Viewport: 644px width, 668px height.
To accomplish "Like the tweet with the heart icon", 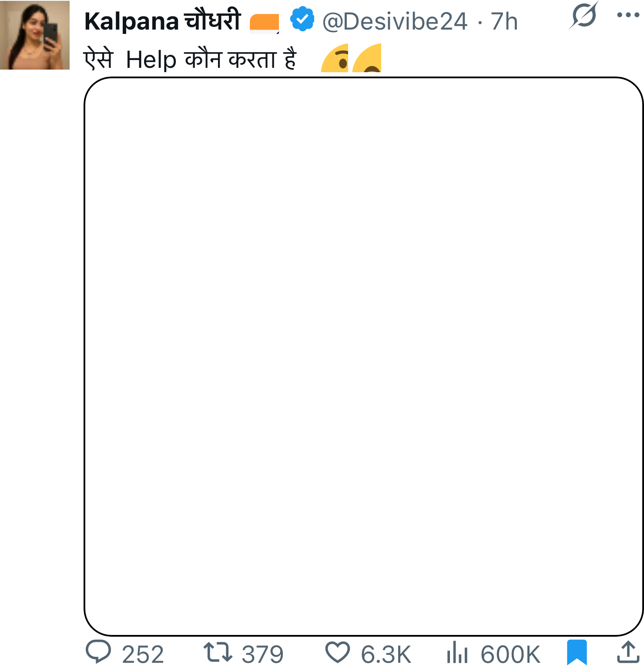I will coord(338,652).
